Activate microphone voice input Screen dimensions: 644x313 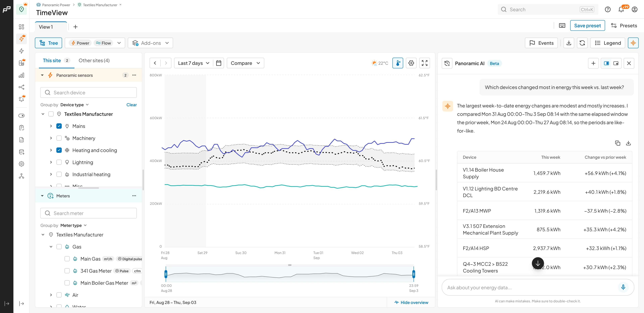tap(623, 287)
